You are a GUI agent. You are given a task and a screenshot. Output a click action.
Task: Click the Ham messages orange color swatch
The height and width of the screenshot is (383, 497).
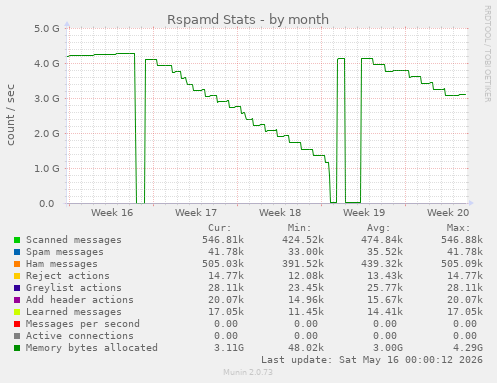click(17, 264)
